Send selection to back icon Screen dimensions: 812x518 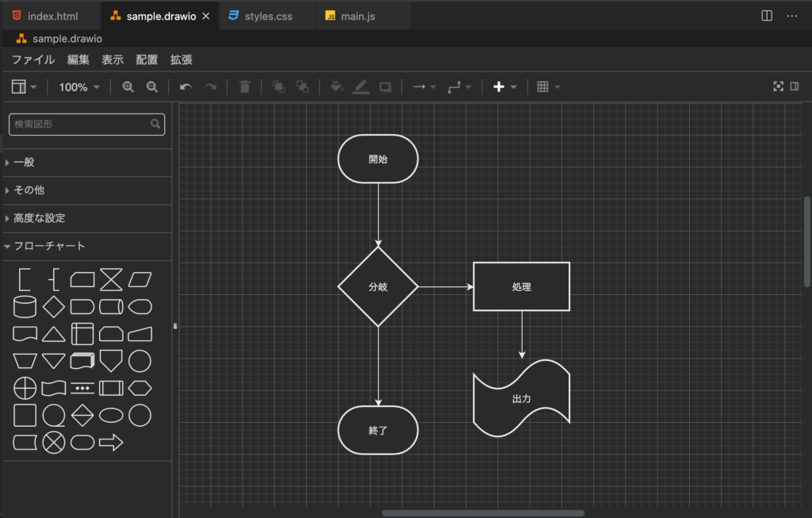[x=302, y=87]
